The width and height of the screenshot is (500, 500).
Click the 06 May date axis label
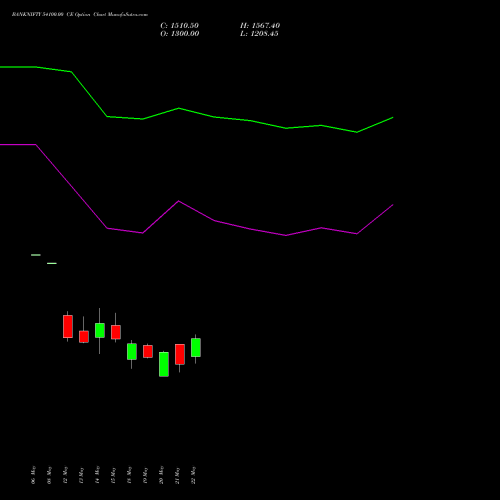click(x=33, y=475)
